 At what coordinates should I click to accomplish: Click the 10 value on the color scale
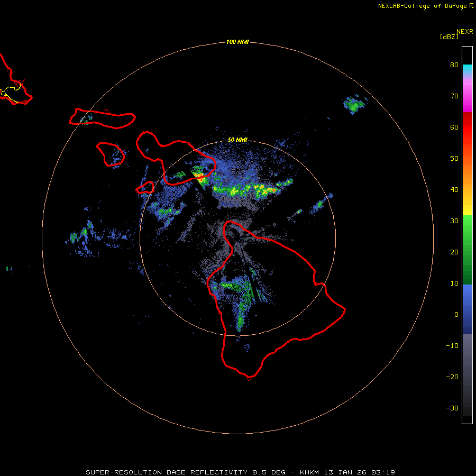coord(454,283)
